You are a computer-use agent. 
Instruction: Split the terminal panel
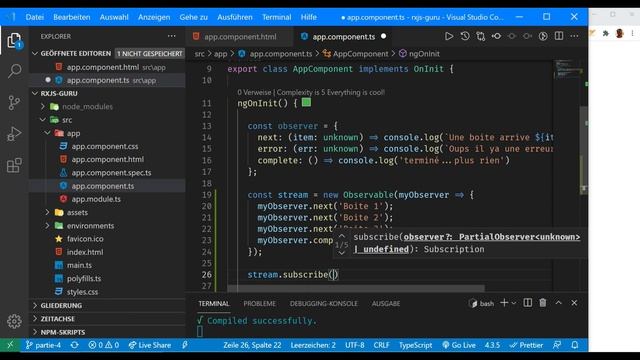pos(527,303)
